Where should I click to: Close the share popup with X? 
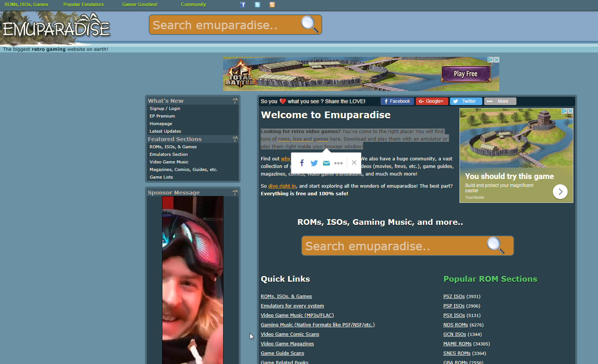(x=354, y=163)
